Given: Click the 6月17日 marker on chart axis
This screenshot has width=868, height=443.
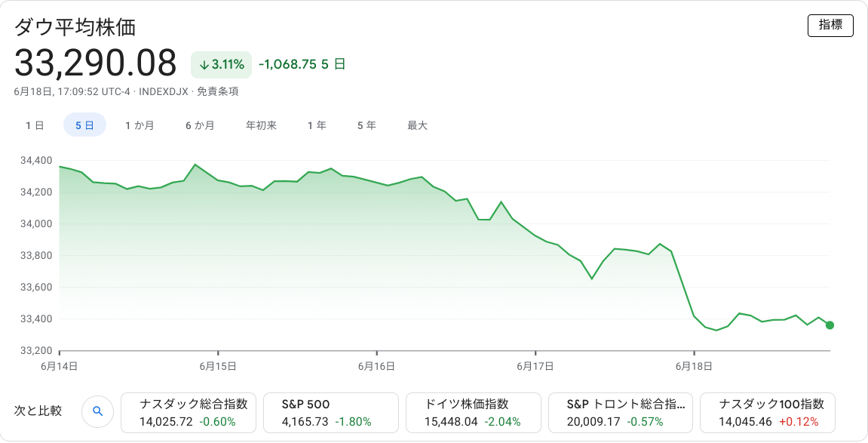Looking at the screenshot, I should point(535,366).
